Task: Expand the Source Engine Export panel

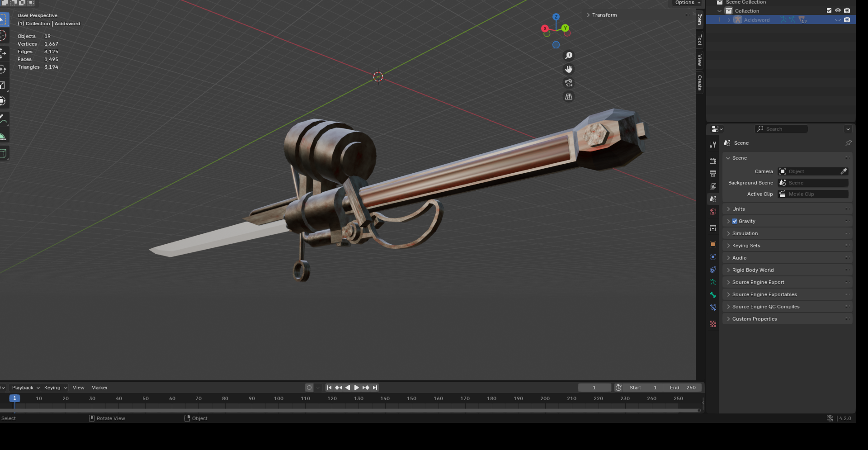Action: tap(758, 282)
